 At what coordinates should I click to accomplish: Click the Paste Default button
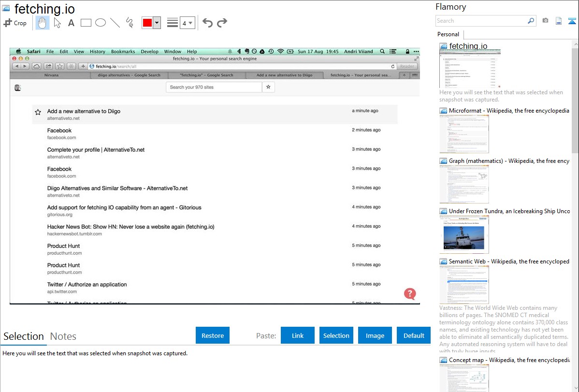pyautogui.click(x=414, y=335)
